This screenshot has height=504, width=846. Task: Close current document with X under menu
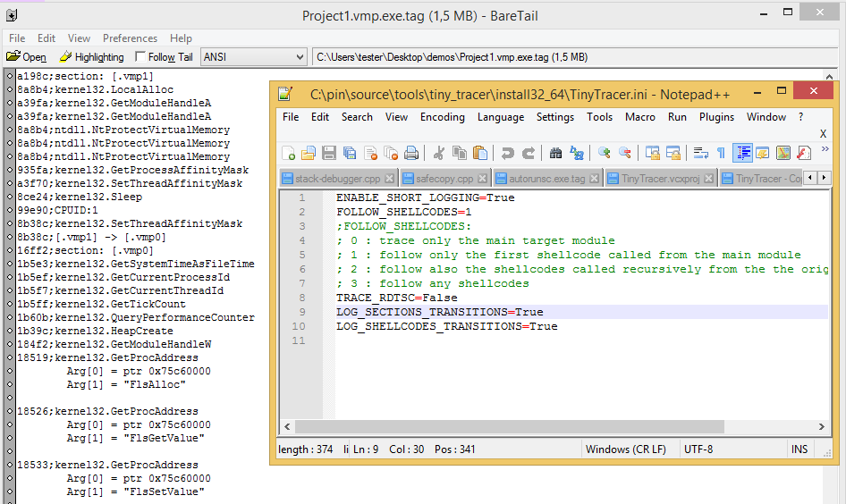point(823,134)
